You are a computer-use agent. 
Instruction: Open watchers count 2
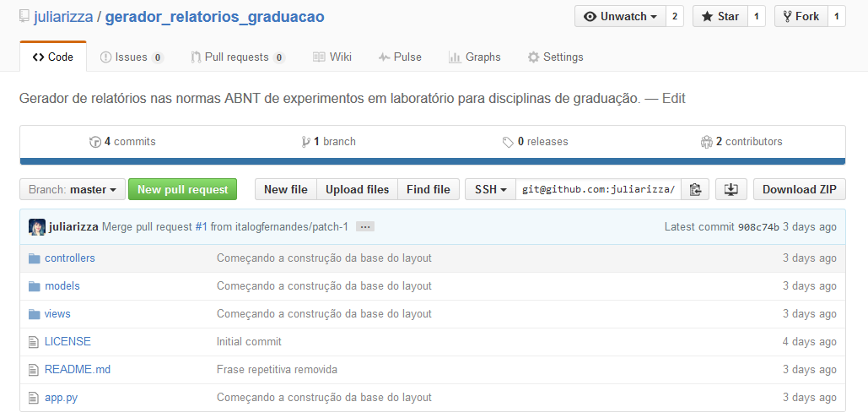[x=674, y=17]
